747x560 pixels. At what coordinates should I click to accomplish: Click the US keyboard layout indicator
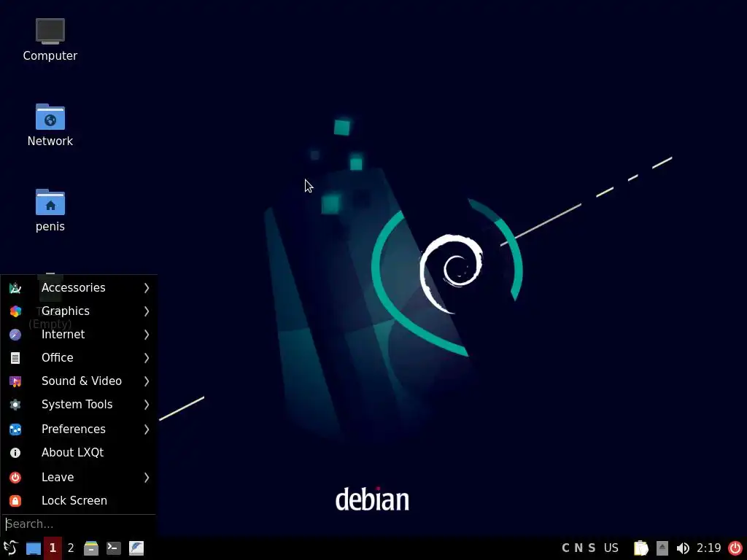click(x=611, y=548)
